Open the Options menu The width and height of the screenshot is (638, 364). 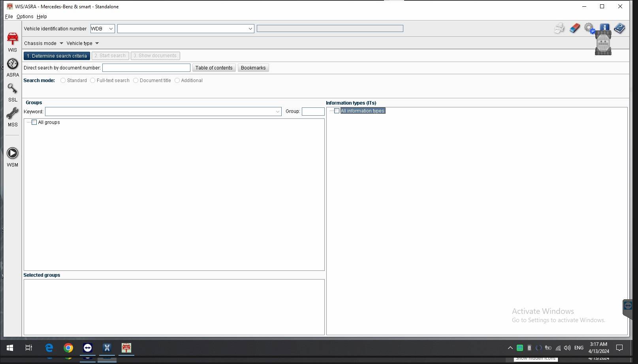pyautogui.click(x=25, y=17)
